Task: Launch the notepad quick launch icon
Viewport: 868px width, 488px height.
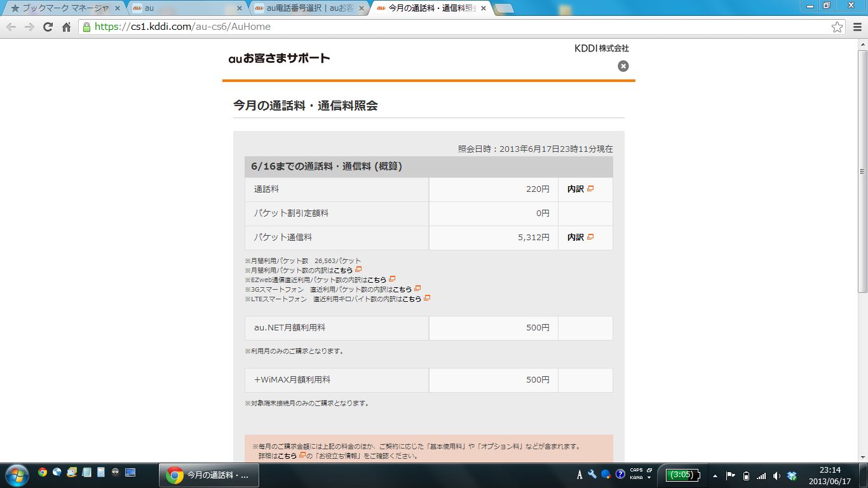Action: pyautogui.click(x=86, y=472)
